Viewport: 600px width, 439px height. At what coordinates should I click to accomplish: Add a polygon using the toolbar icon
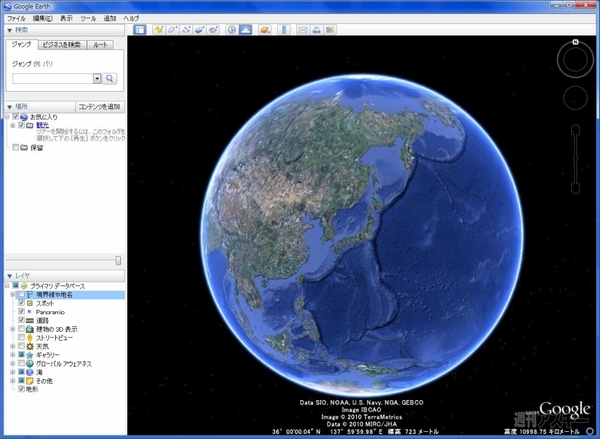pos(172,29)
